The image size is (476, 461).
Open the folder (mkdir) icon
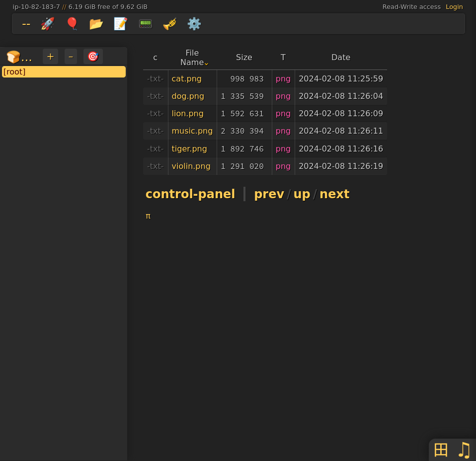point(96,24)
